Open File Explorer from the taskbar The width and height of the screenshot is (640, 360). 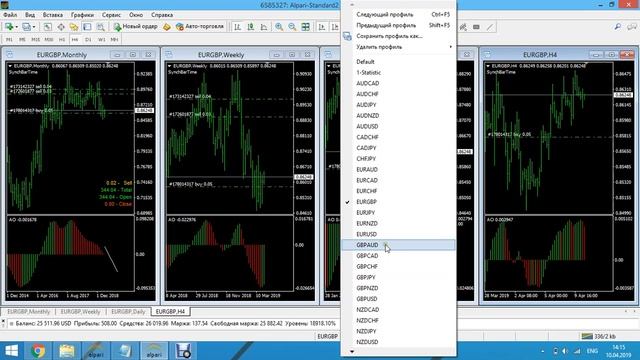point(67,351)
